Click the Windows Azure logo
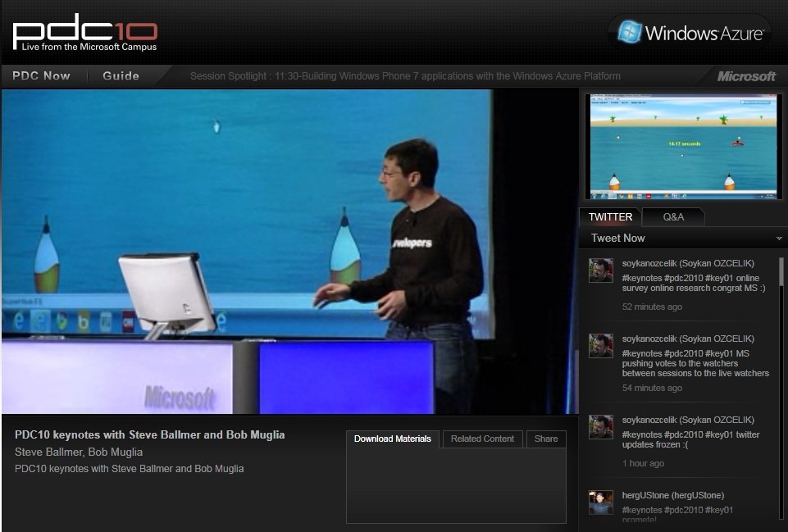Image resolution: width=788 pixels, height=532 pixels. [x=689, y=33]
